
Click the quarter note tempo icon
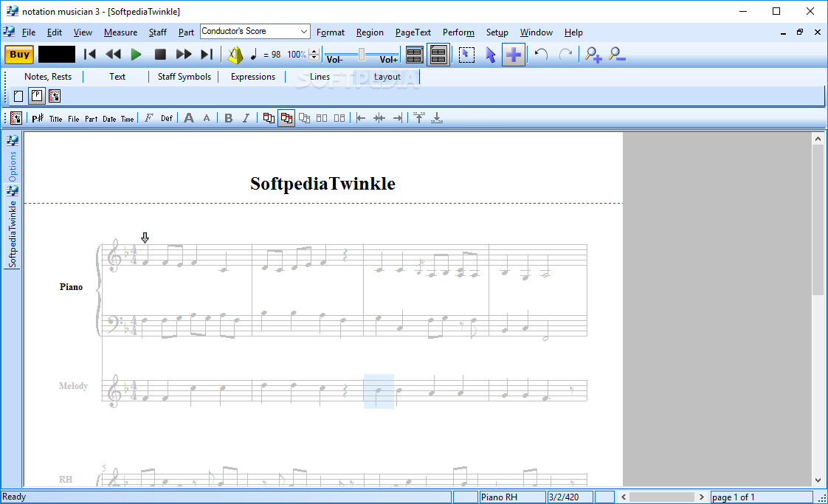click(253, 55)
